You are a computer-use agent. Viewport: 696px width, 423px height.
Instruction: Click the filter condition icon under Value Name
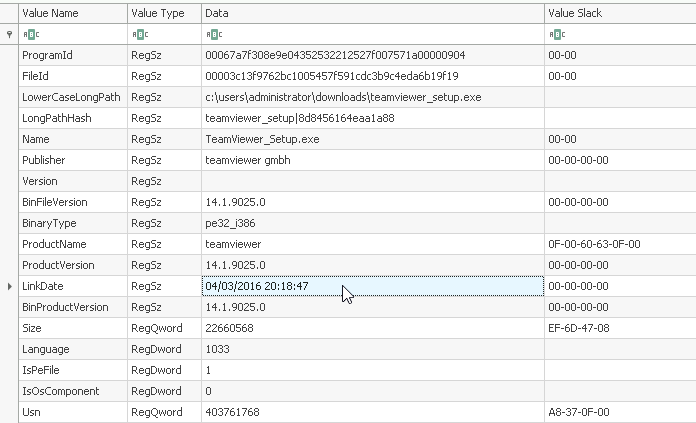coord(29,34)
